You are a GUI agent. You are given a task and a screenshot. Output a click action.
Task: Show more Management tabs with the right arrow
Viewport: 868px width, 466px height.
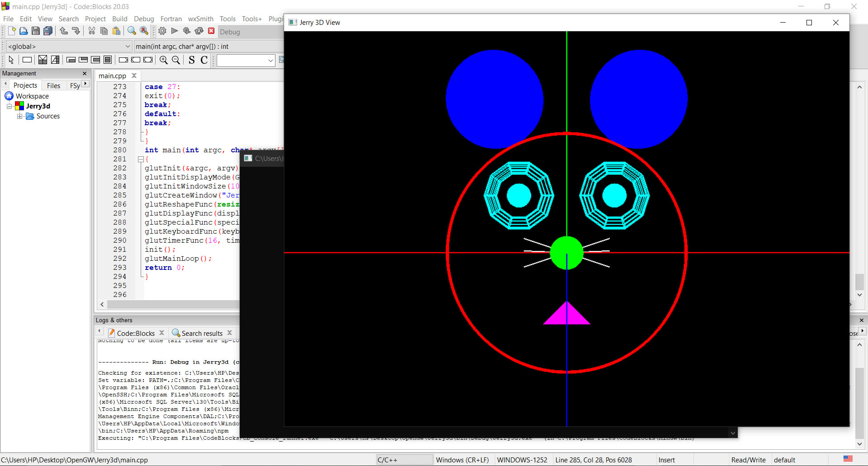[85, 84]
